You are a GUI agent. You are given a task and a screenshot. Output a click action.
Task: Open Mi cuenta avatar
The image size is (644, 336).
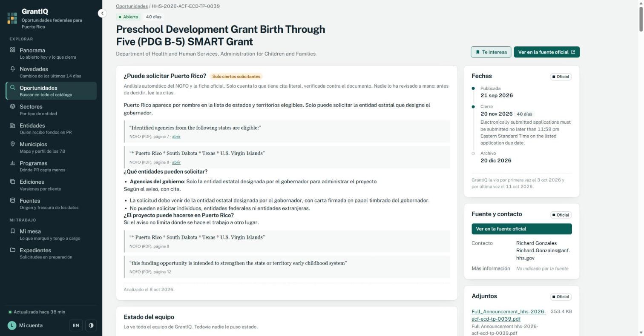click(x=12, y=325)
